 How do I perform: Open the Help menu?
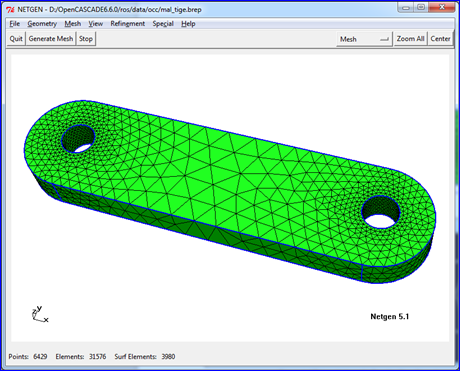188,24
